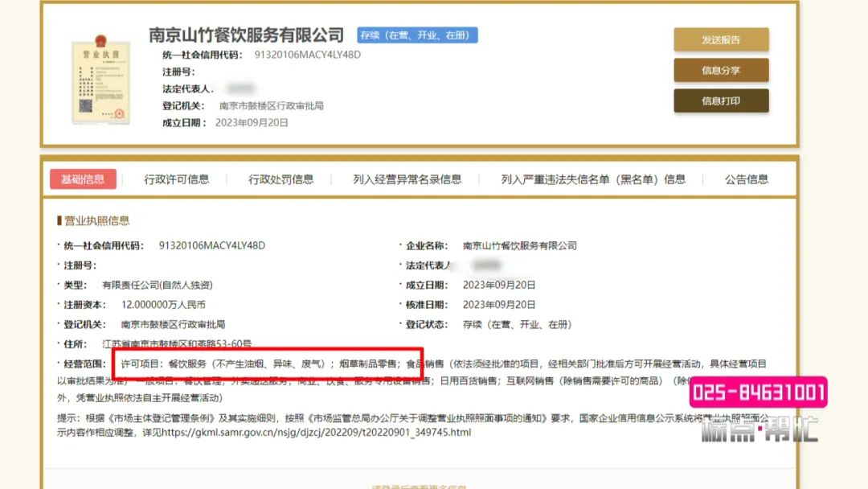
Task: Click the 登记状态 value 存续（在营、开业、在册）
Action: (517, 324)
